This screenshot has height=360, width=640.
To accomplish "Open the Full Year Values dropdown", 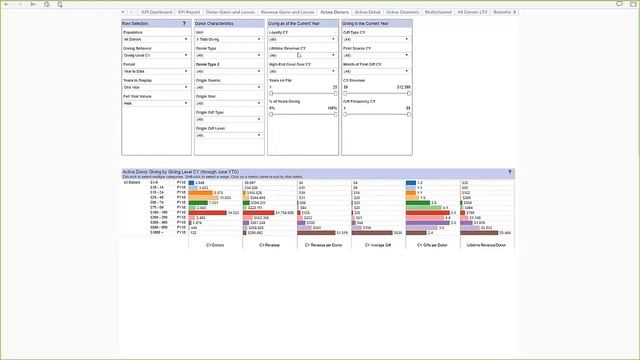I will coord(156,103).
